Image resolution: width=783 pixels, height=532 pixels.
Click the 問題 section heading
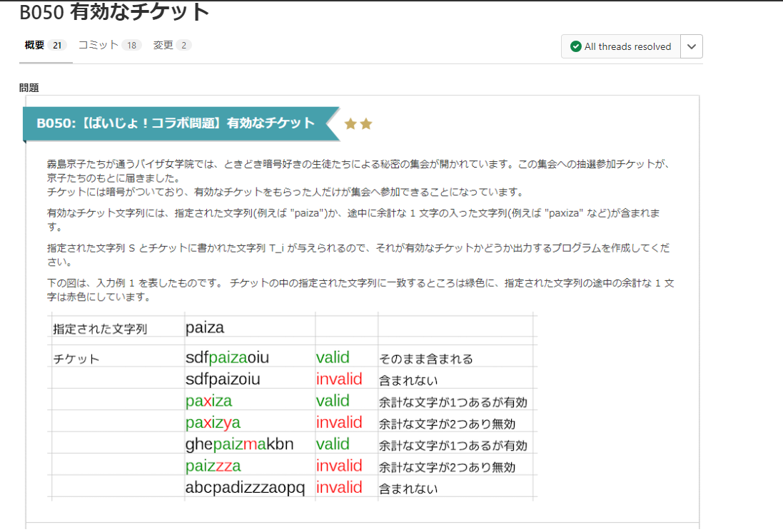click(x=29, y=88)
